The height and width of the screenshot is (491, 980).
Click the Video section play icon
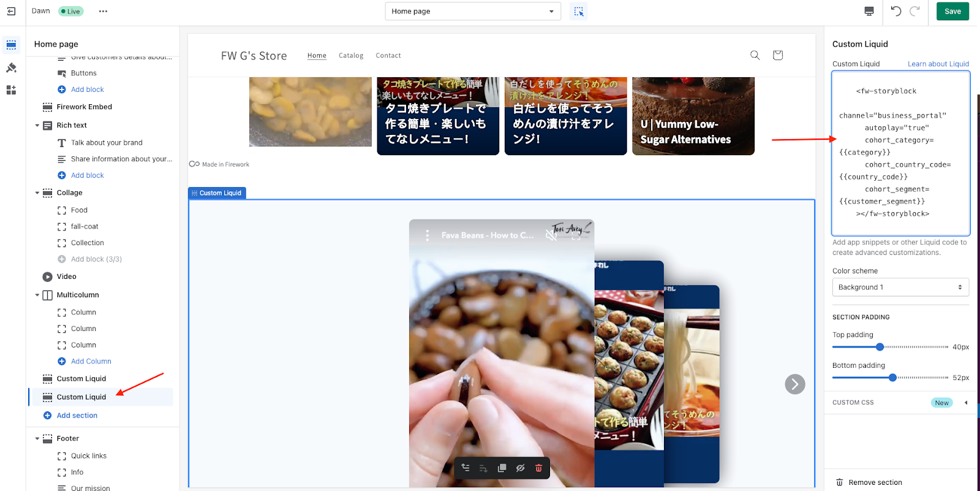tap(47, 277)
